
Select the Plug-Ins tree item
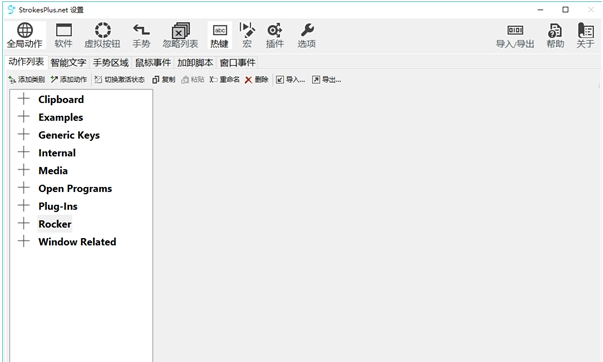(x=58, y=206)
